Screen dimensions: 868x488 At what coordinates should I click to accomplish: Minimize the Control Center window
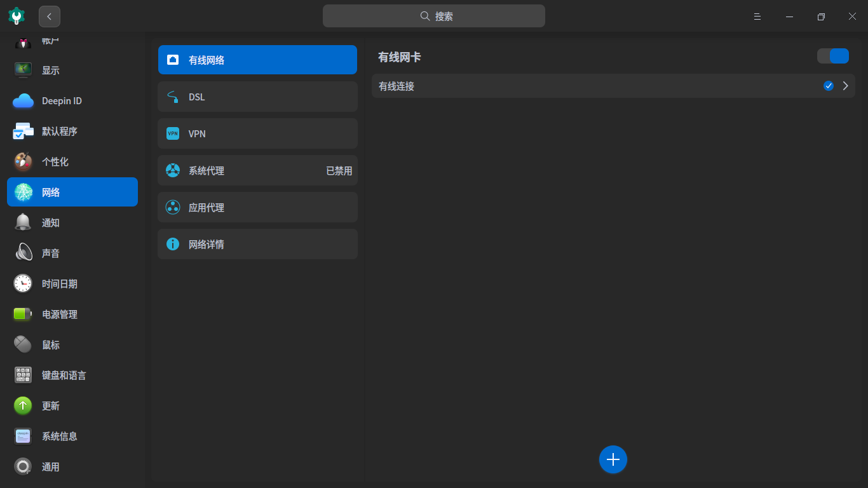point(789,17)
